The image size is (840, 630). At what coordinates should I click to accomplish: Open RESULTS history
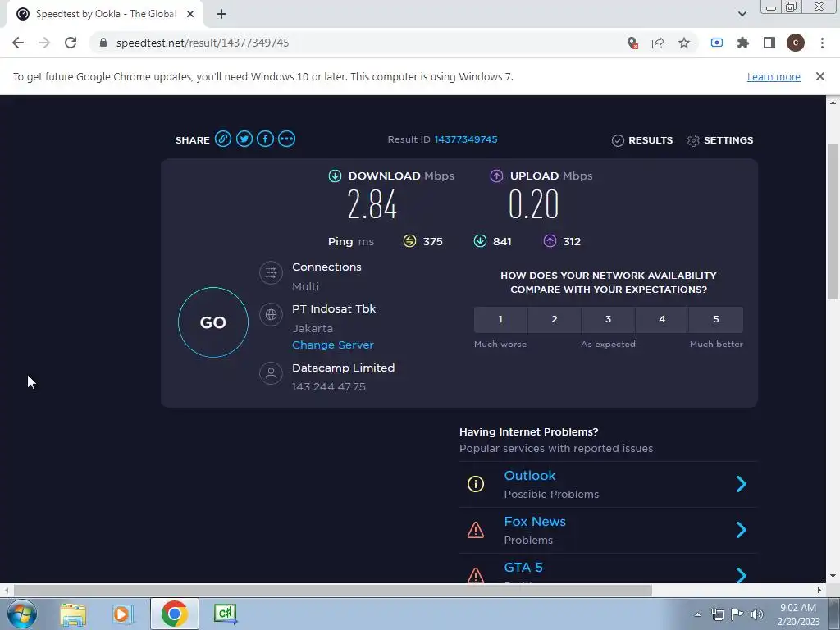click(x=642, y=140)
